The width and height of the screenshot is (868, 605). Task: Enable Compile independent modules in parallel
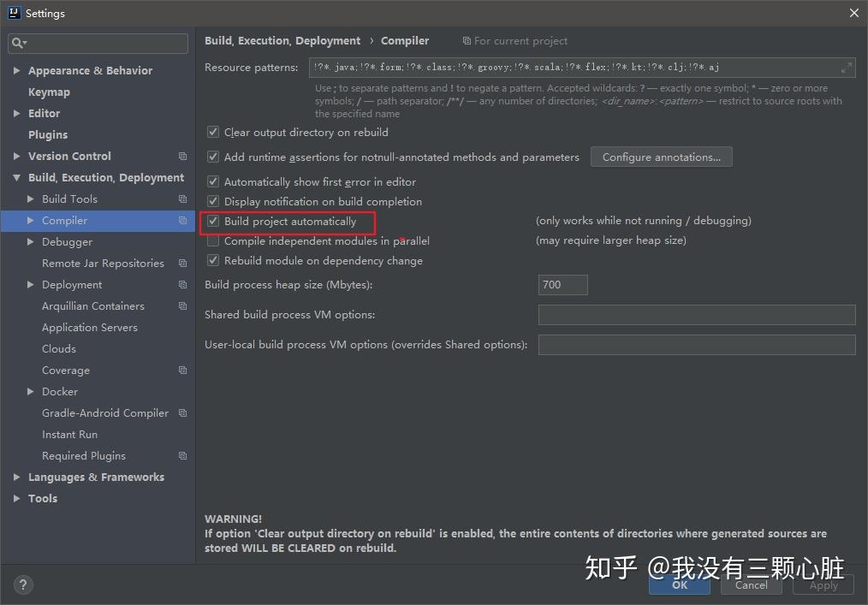(x=213, y=240)
